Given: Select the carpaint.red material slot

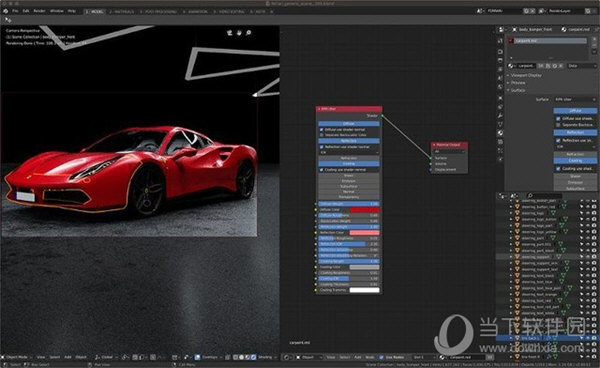Looking at the screenshot, I should pyautogui.click(x=548, y=41).
